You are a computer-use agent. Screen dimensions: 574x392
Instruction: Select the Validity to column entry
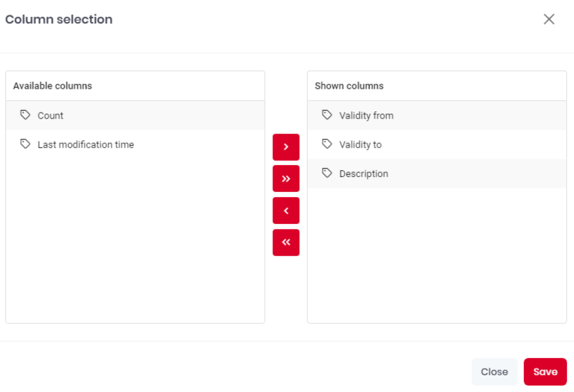[x=437, y=145]
